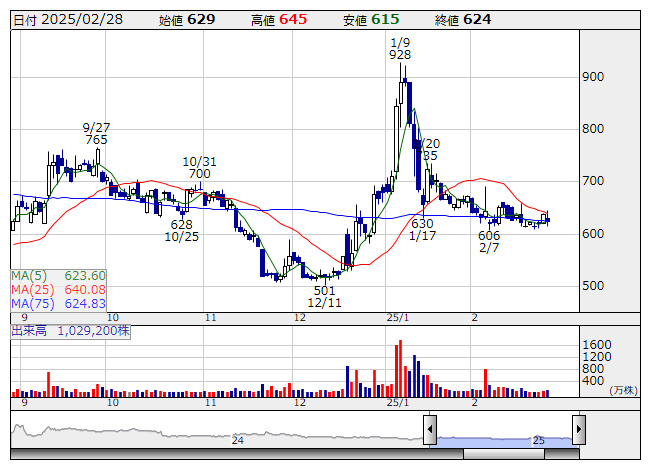Click the 高値 645 value in header
653x470 pixels.
pos(293,19)
